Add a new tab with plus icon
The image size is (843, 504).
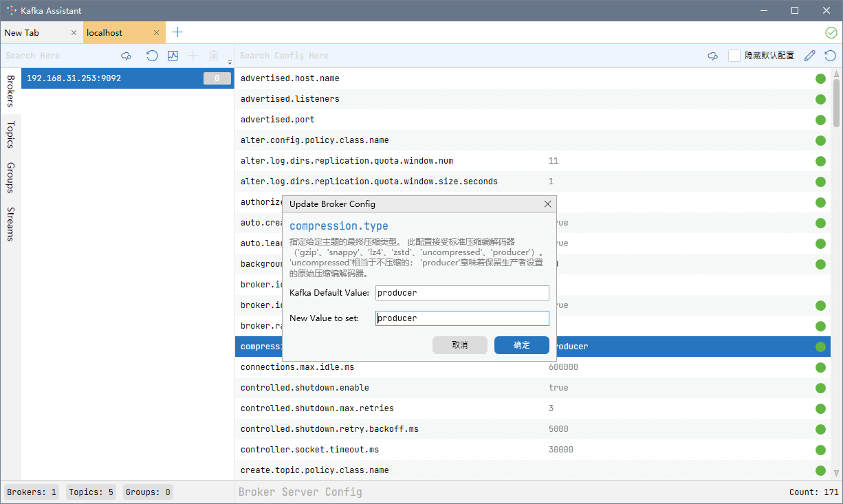177,32
